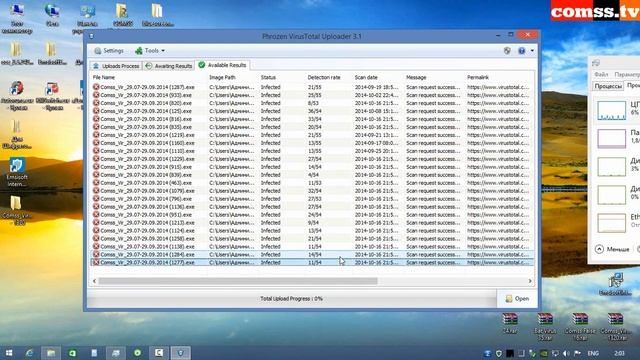Open the 24.rar archive on the desktop
Viewport: 640px width, 360px height.
tap(510, 323)
